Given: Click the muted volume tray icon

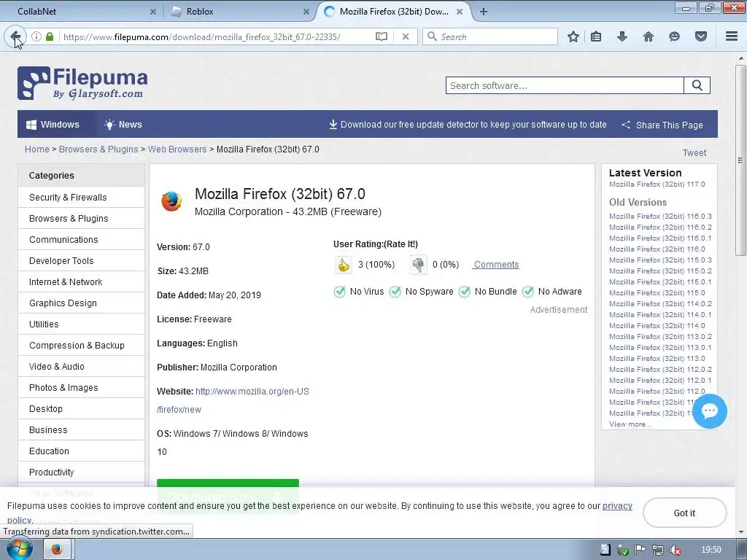Looking at the screenshot, I should pos(675,550).
